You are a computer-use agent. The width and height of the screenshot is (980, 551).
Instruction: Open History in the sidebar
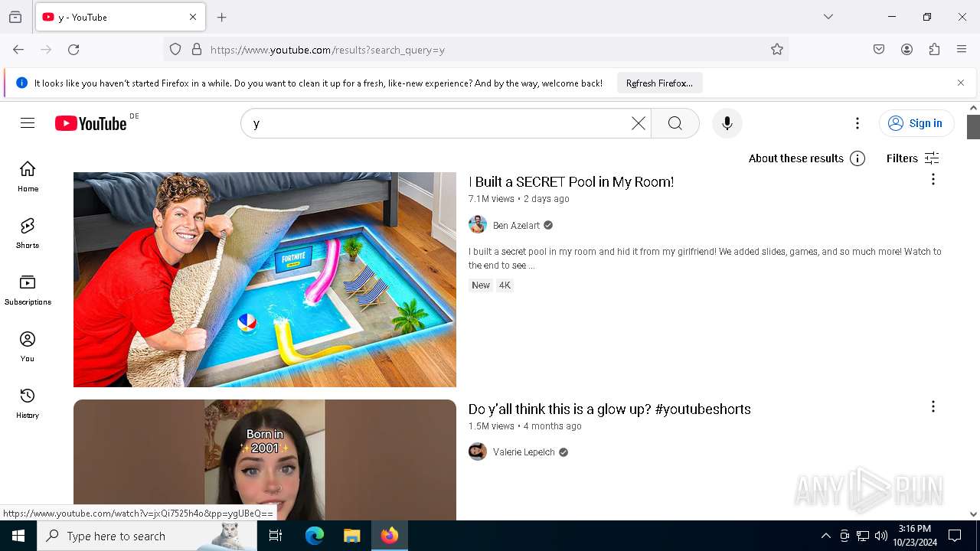[x=28, y=403]
